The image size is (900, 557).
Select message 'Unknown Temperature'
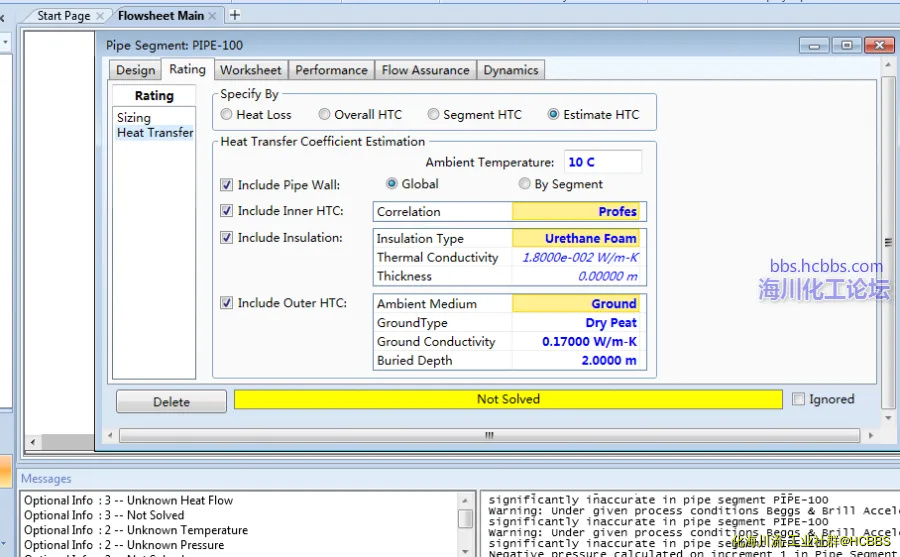(136, 530)
